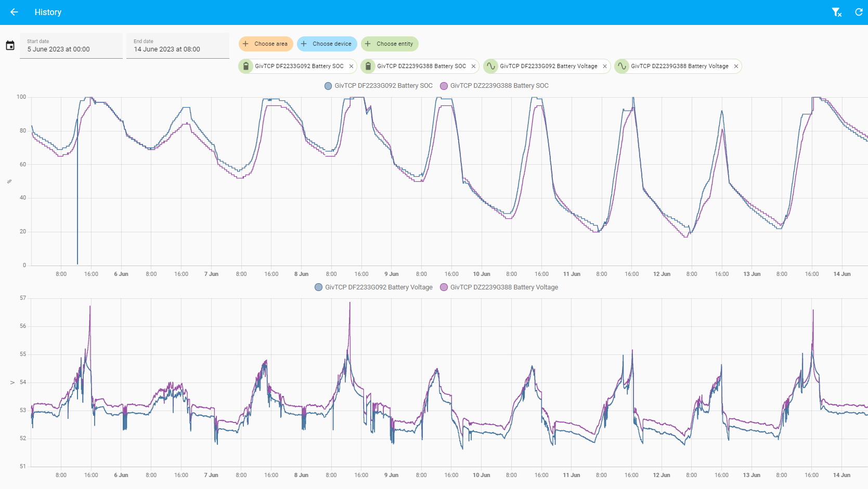This screenshot has width=868, height=489.
Task: Click battery icon on DF2233G092 SOC chip
Action: point(246,66)
